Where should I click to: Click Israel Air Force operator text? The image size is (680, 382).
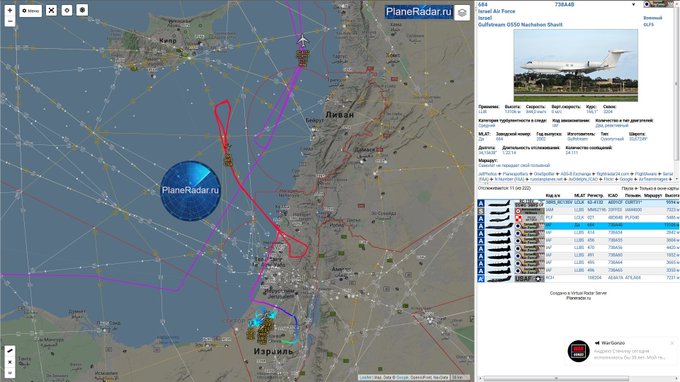point(497,11)
